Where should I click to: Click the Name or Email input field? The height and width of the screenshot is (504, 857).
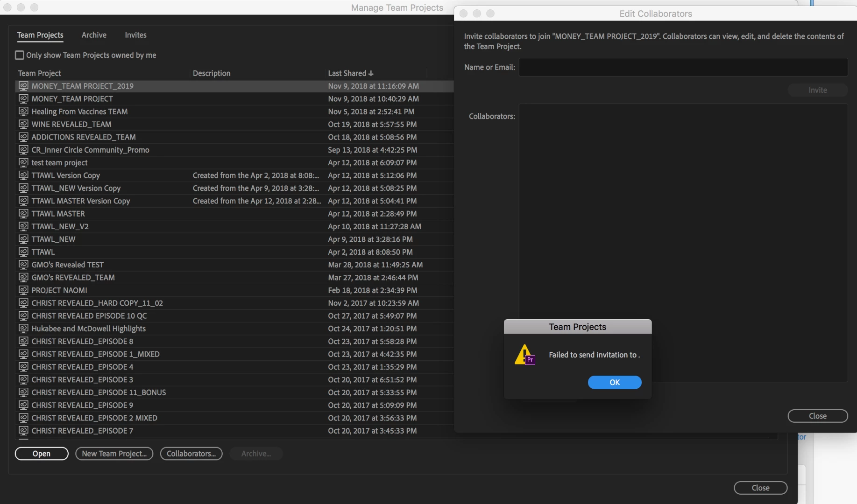coord(683,67)
